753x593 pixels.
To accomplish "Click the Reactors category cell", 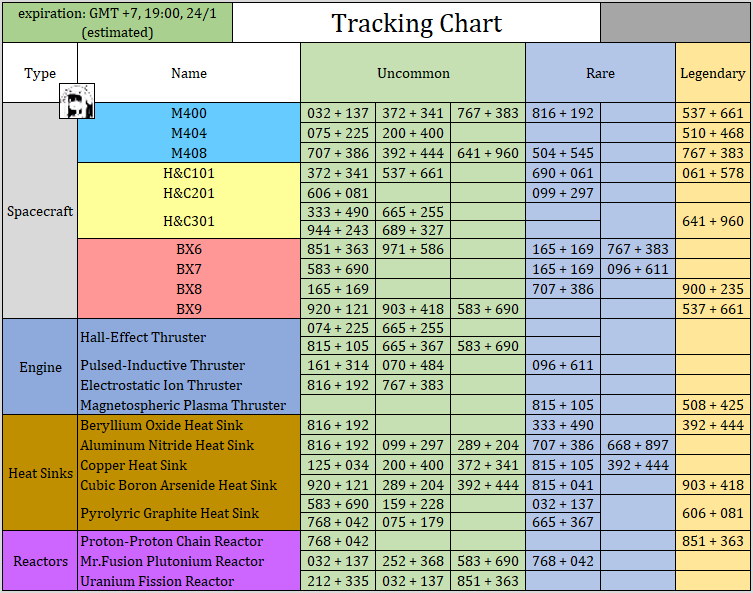I will [40, 561].
